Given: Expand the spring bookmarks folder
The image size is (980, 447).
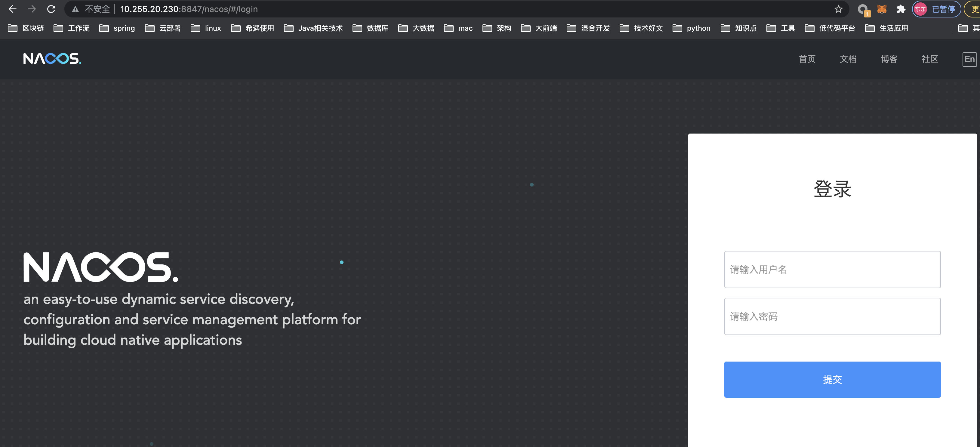Looking at the screenshot, I should click(117, 28).
